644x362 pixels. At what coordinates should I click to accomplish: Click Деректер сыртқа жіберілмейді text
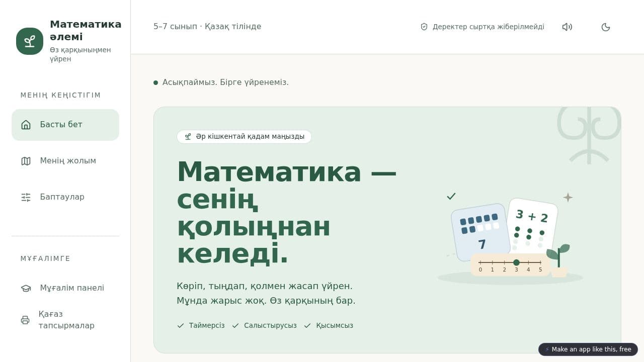[489, 27]
